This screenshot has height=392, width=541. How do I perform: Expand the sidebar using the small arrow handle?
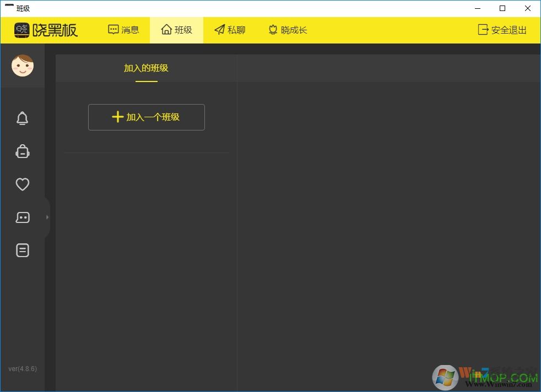(47, 217)
